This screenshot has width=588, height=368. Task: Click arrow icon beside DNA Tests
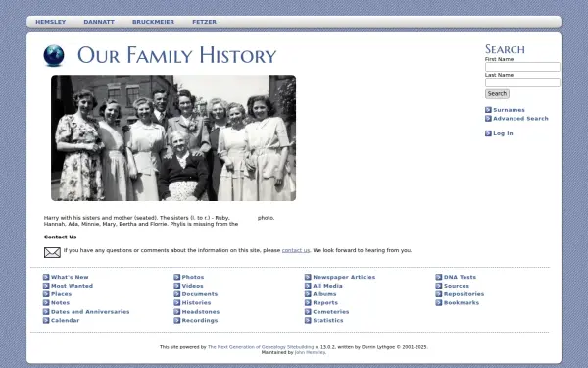click(439, 277)
